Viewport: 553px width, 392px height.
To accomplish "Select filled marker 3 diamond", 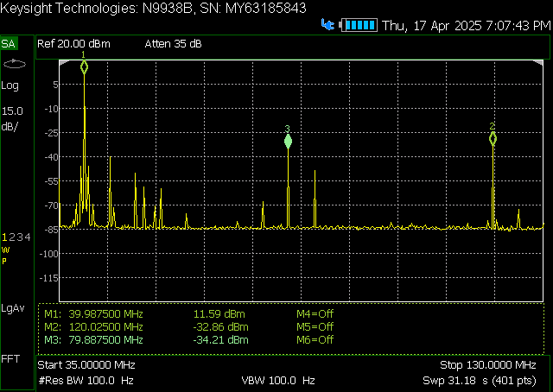I will tap(288, 142).
